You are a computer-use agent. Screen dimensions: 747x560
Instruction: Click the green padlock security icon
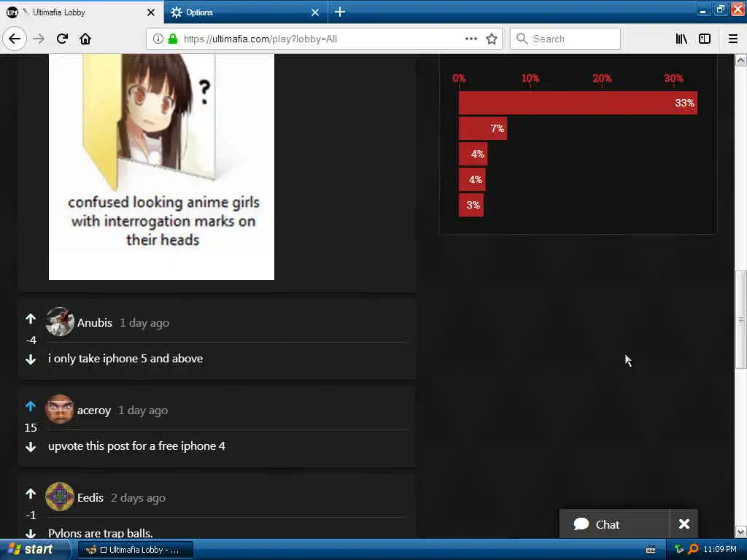tap(172, 39)
